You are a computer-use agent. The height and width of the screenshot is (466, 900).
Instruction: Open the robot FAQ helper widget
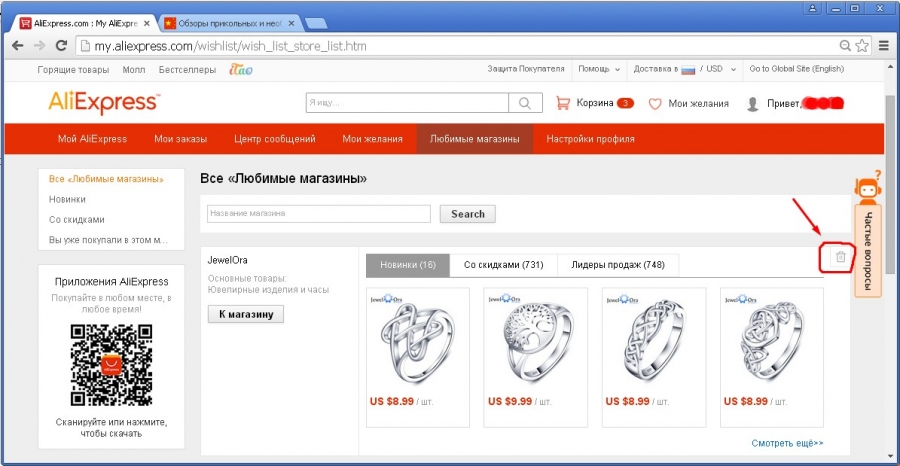point(867,188)
